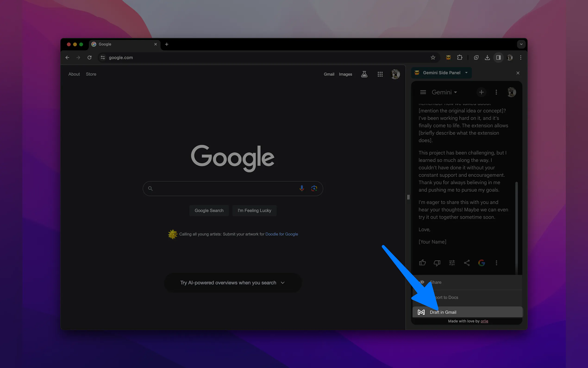Expand AI-powered overviews banner chevron

pyautogui.click(x=282, y=282)
